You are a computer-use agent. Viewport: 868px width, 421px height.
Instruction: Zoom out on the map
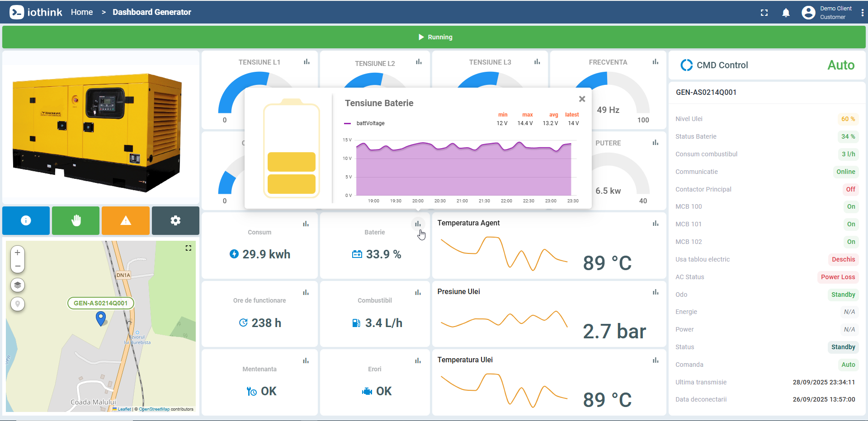coord(18,266)
